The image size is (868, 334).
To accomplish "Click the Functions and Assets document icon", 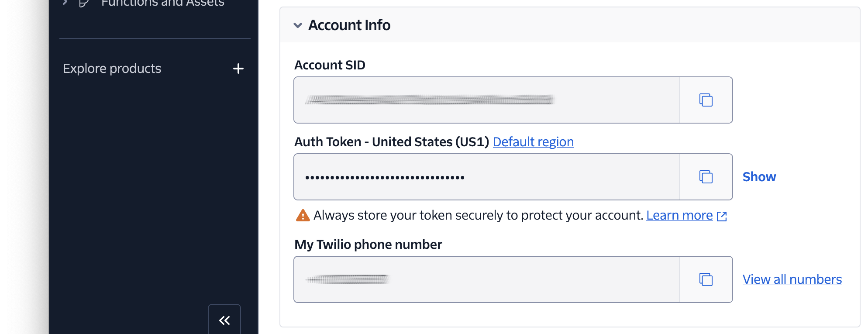I will (83, 3).
